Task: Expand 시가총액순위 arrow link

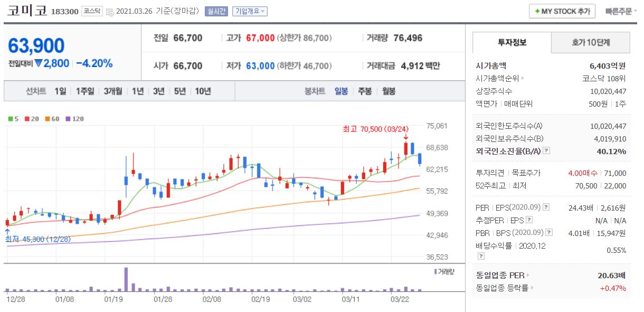Action: click(x=523, y=78)
